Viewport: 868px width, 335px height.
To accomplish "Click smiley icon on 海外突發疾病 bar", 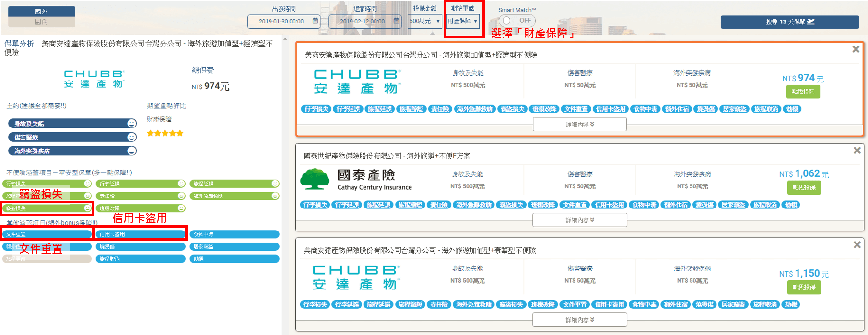I will click(131, 151).
